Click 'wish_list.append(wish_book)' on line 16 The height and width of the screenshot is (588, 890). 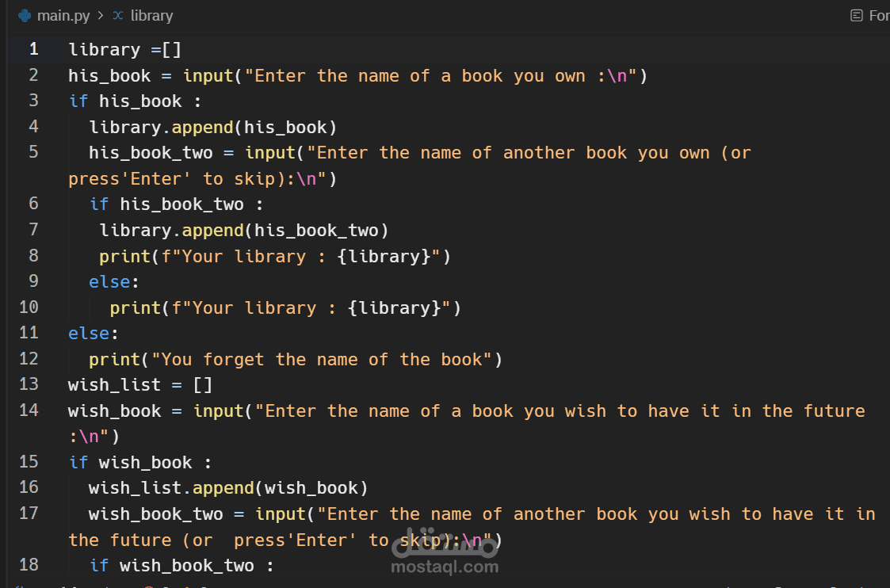point(228,489)
